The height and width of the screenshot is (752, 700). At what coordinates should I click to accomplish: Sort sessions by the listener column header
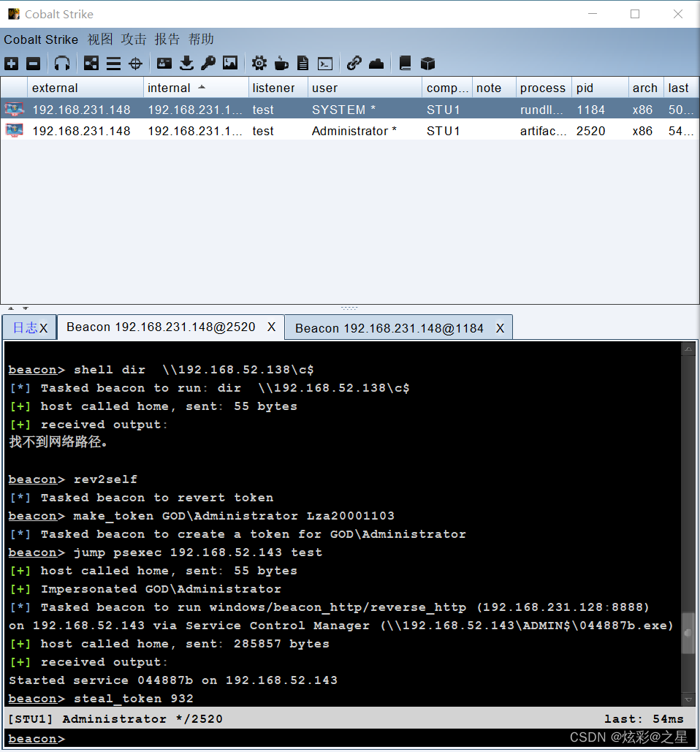[278, 88]
